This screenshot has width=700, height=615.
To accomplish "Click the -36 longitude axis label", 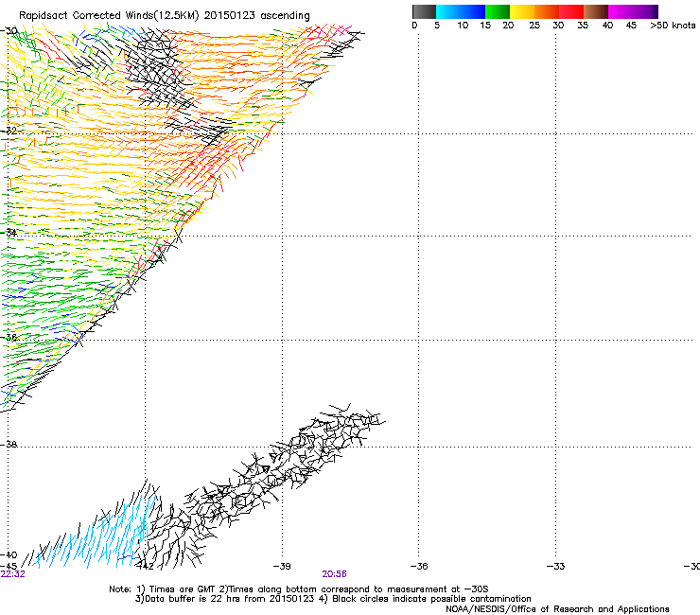I will [419, 567].
